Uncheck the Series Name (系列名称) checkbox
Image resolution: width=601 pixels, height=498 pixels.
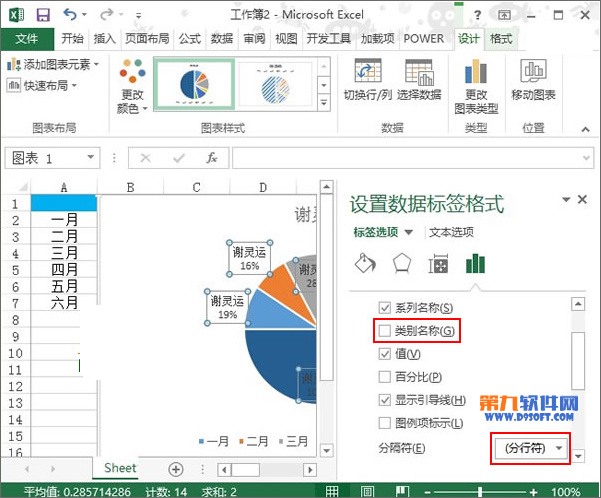pos(384,307)
